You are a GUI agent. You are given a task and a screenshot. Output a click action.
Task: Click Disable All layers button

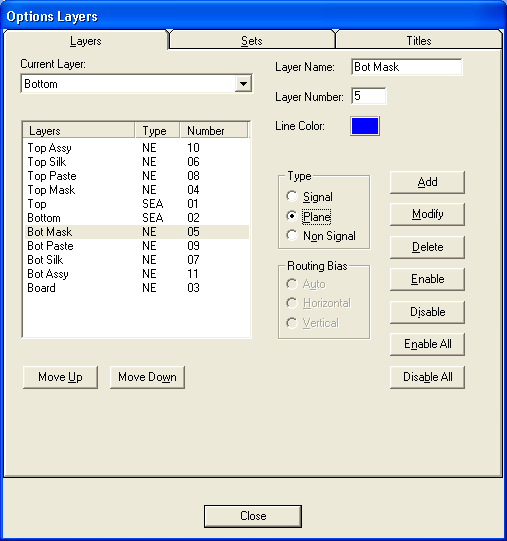coord(427,377)
